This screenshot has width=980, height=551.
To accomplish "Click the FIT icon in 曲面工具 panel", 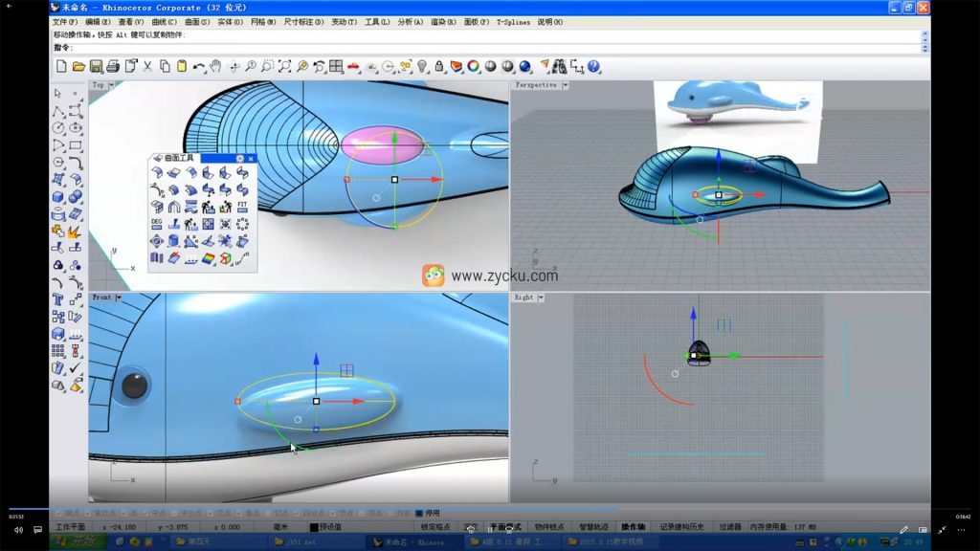I will point(242,206).
